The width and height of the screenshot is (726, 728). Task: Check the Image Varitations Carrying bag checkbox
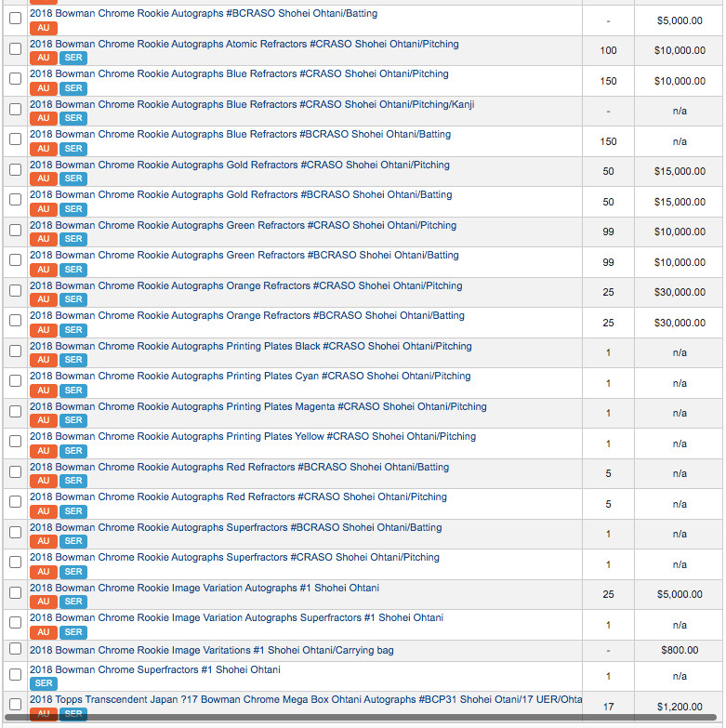pos(15,649)
